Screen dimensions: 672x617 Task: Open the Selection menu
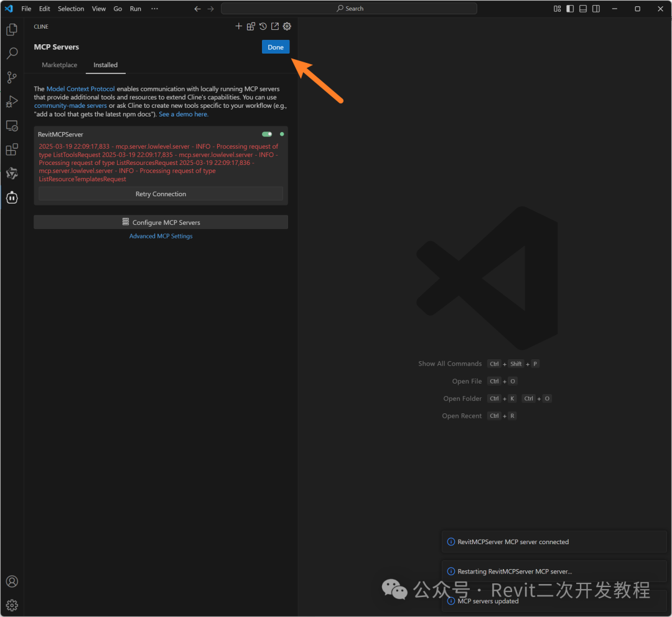71,9
